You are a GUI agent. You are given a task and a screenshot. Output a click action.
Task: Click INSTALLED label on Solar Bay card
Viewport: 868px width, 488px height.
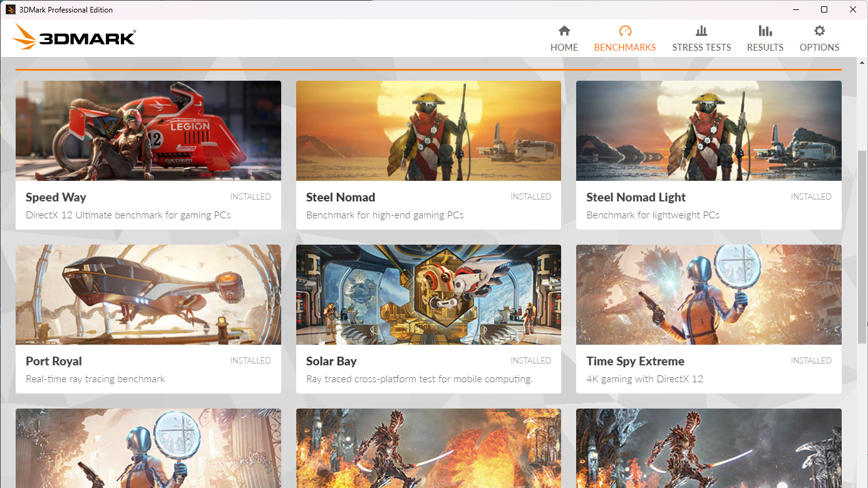tap(531, 360)
